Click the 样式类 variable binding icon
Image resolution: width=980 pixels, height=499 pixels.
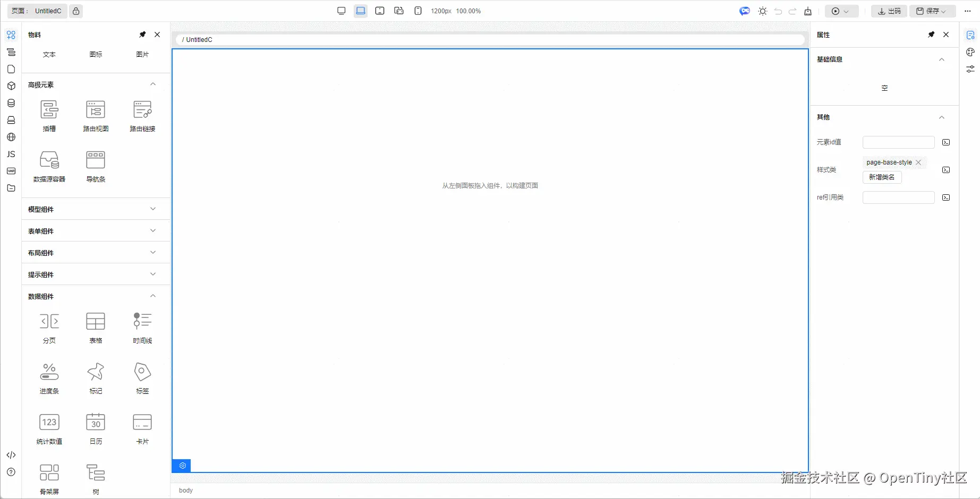[946, 170]
